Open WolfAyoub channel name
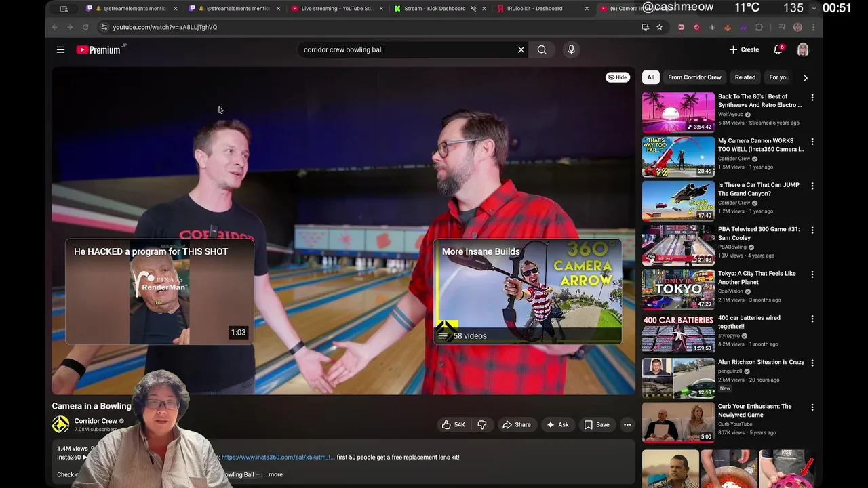Viewport: 868px width, 488px height. (x=731, y=115)
